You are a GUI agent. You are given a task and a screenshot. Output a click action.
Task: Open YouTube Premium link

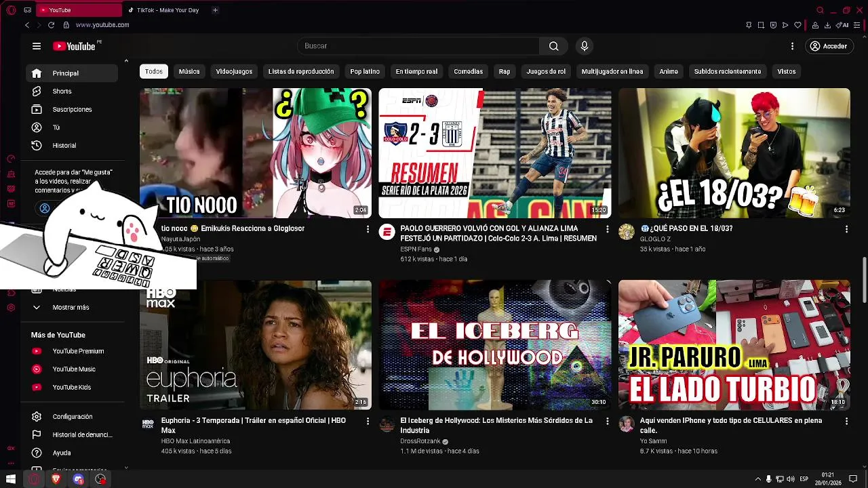(72, 351)
